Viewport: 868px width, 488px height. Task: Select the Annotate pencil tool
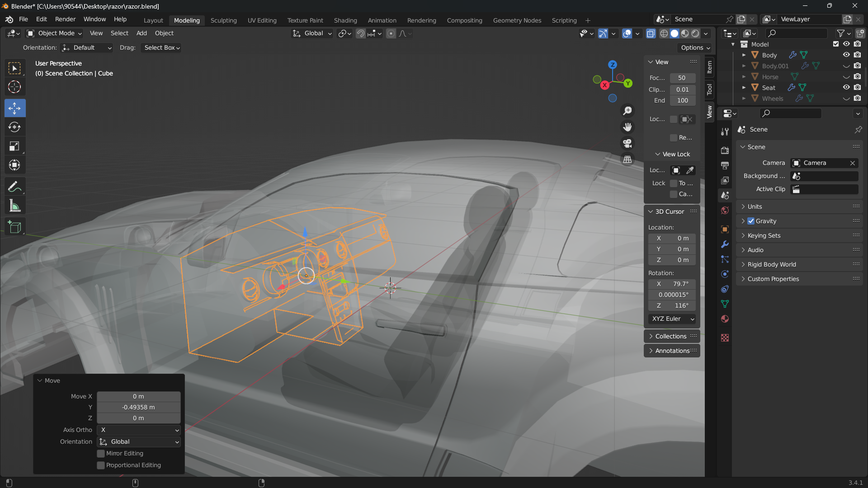14,187
